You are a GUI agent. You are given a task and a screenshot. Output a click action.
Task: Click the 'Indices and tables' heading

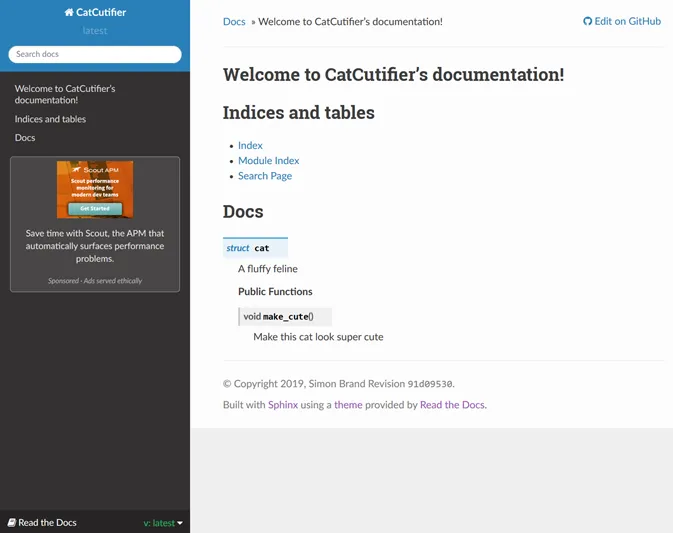click(299, 112)
